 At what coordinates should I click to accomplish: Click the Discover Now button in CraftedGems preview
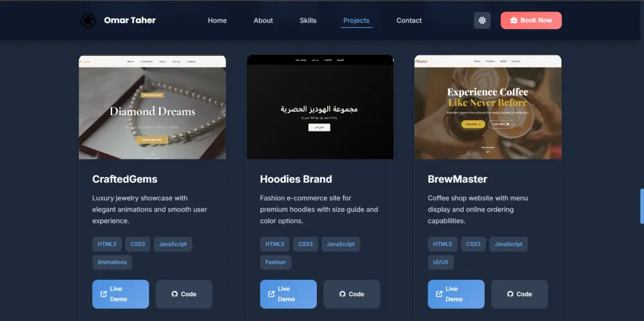coord(153,140)
